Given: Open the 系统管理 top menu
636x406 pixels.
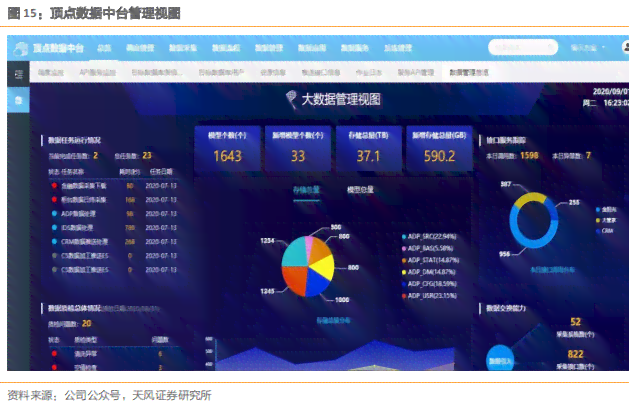Looking at the screenshot, I should (398, 48).
